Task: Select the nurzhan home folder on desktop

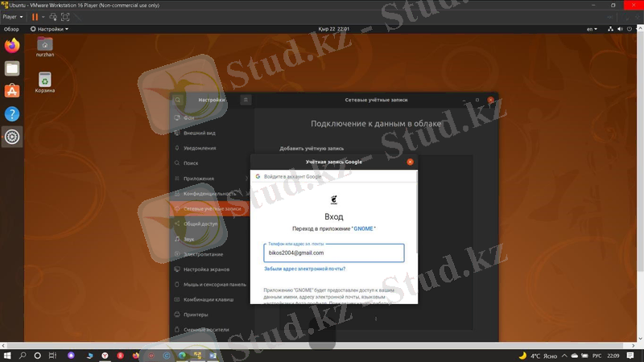Action: pos(45,47)
